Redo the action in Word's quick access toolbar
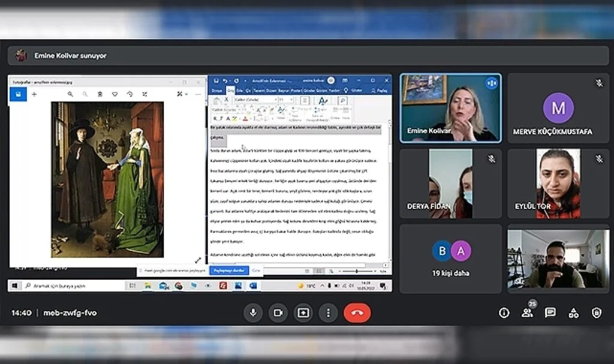The width and height of the screenshot is (614, 364). click(x=236, y=81)
